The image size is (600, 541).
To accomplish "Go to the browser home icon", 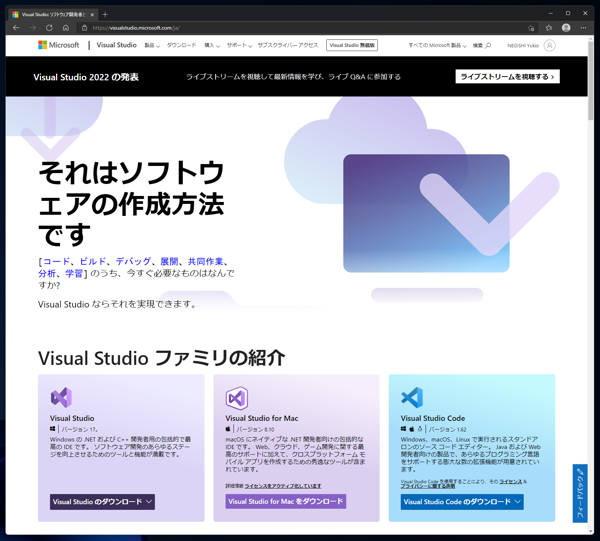I will (x=66, y=28).
